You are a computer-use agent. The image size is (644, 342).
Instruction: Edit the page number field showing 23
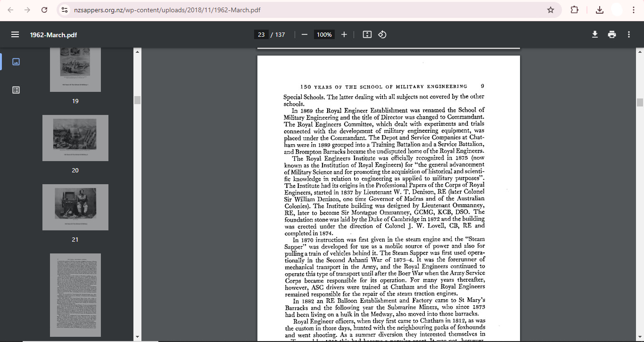[261, 34]
